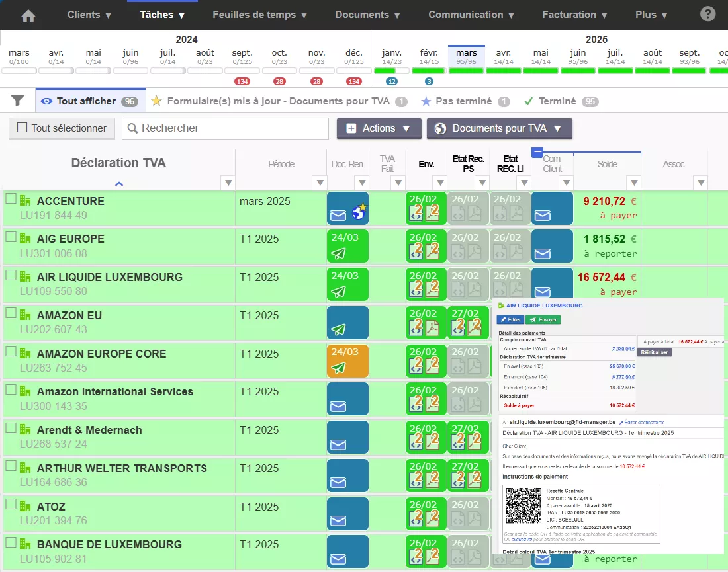Click the blue 12 badge under janv.

pyautogui.click(x=392, y=81)
